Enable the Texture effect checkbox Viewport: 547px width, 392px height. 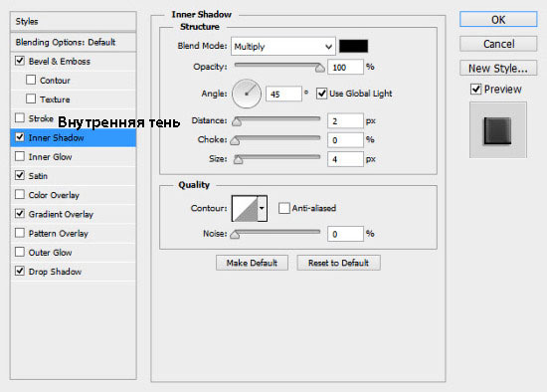tap(31, 98)
